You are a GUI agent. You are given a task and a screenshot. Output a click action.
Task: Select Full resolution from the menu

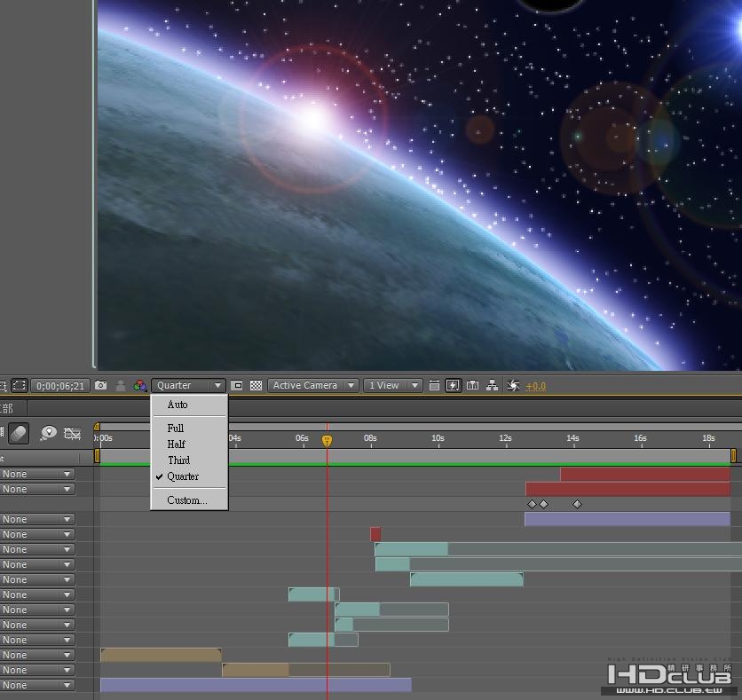(x=176, y=429)
